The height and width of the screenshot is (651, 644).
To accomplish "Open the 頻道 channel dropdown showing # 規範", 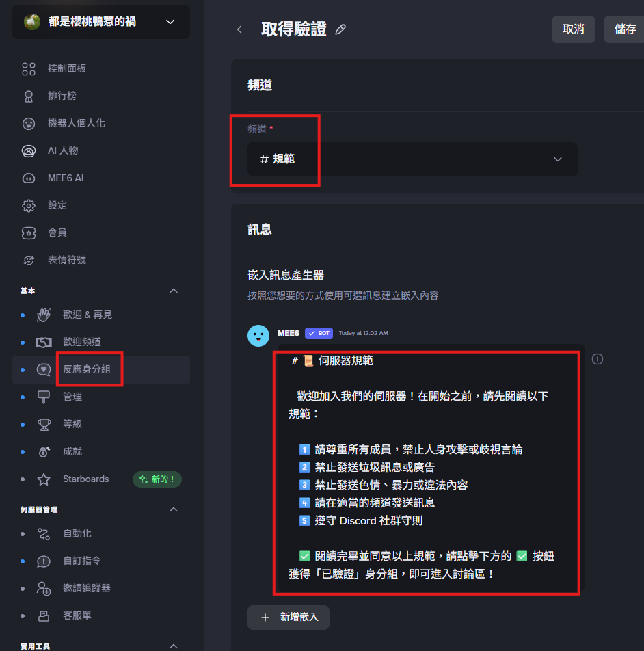I will [x=412, y=159].
